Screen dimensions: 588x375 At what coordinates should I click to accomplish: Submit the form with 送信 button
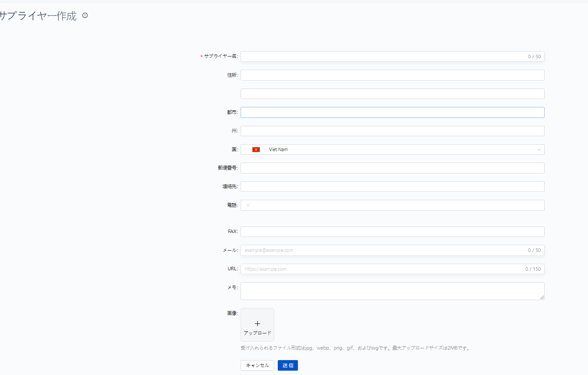point(287,365)
